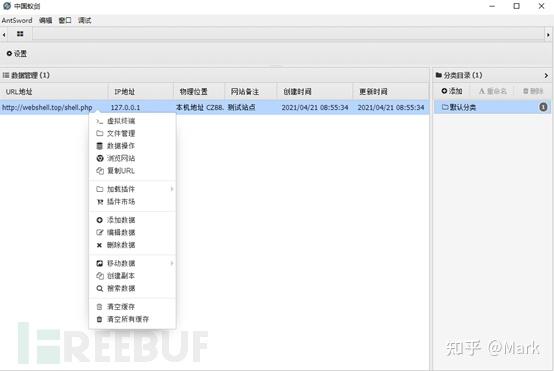
Task: Click the duplicate icon beside 创建副本
Action: click(100, 276)
